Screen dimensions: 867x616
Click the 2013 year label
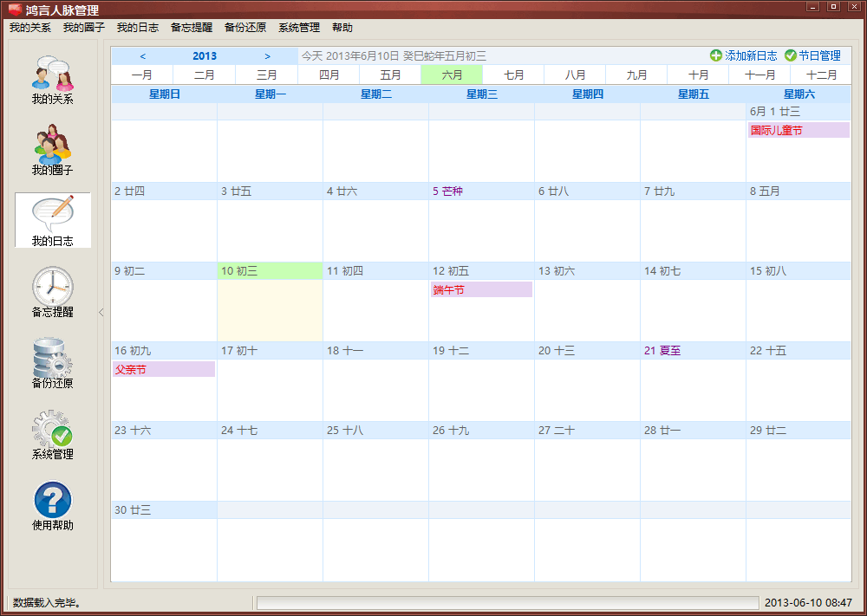(x=205, y=56)
